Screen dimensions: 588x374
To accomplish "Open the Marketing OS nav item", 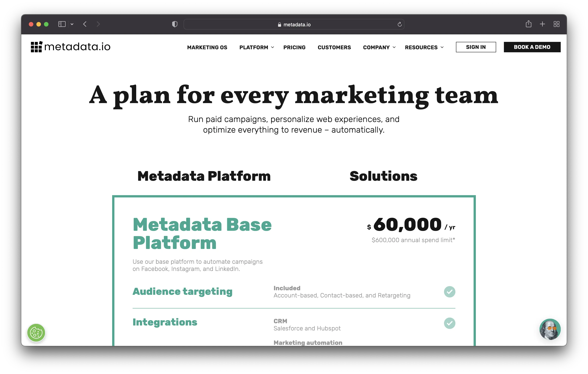I will 207,47.
